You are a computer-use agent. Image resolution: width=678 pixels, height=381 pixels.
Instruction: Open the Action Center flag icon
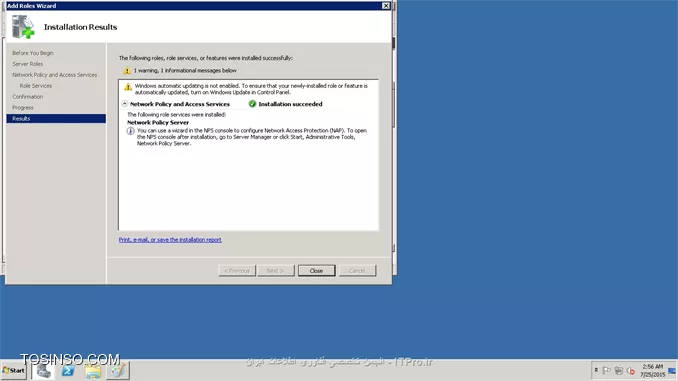[x=607, y=371]
